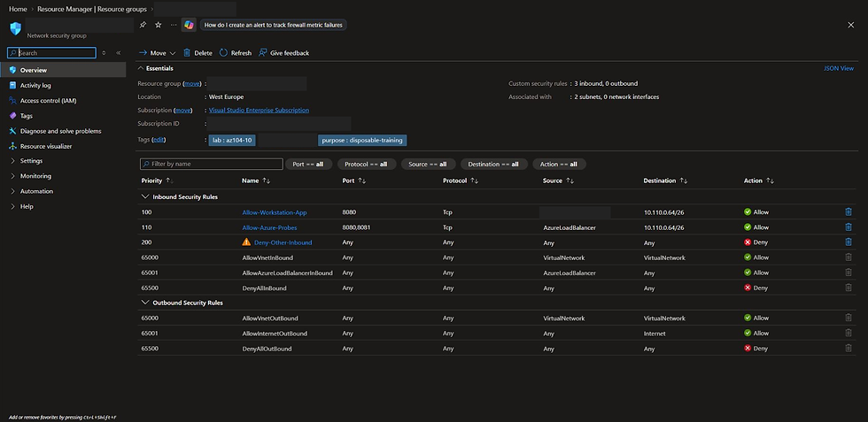The width and height of the screenshot is (868, 422).
Task: Delete the Allow-Workstation-App rule via trash icon
Action: pos(849,211)
